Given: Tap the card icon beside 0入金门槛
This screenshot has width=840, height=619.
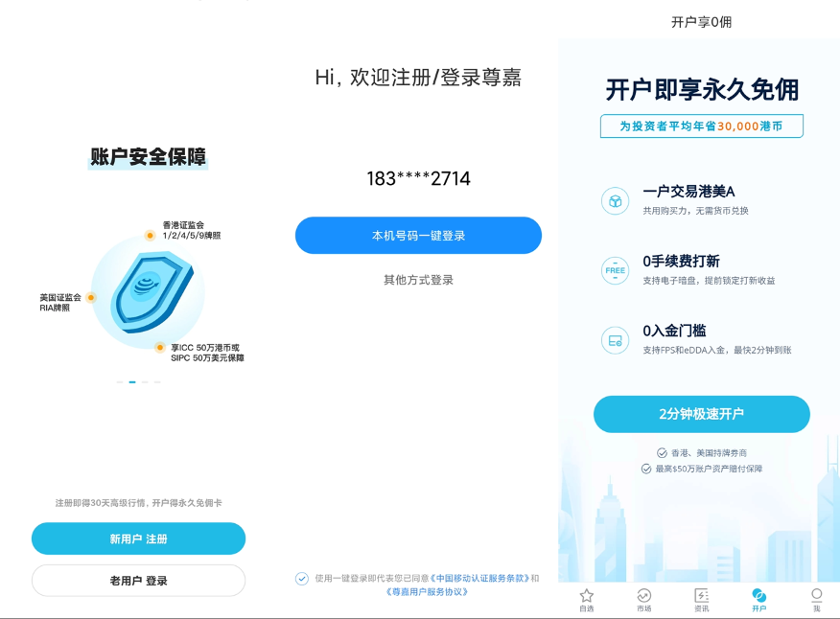Looking at the screenshot, I should click(615, 340).
